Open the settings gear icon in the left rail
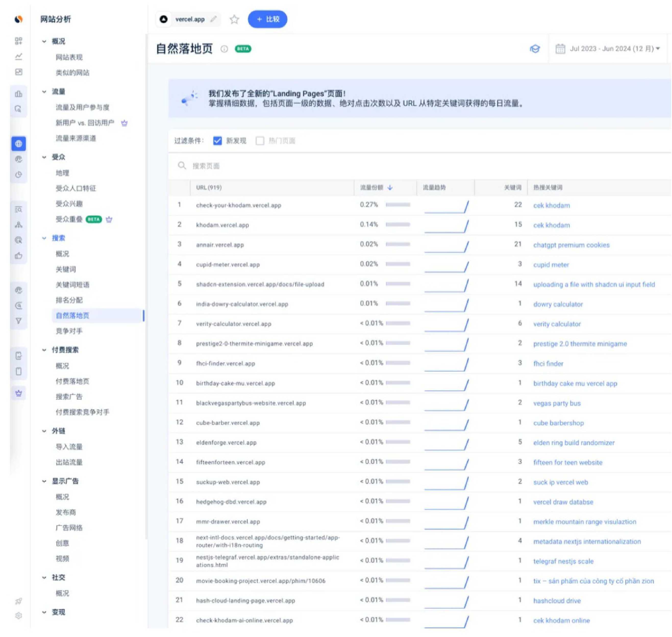The image size is (672, 637). [19, 616]
